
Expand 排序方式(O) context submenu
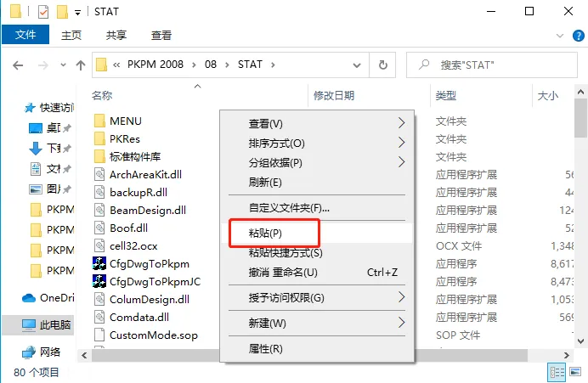[x=317, y=143]
